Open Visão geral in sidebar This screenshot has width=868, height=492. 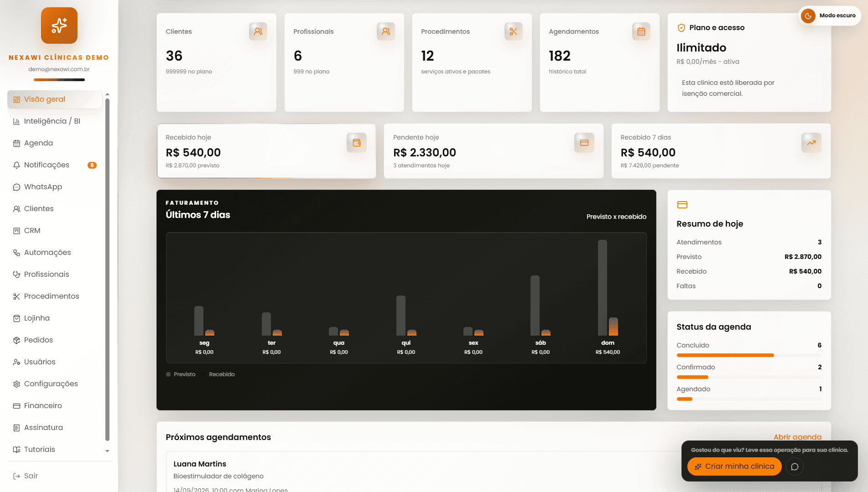coord(55,99)
